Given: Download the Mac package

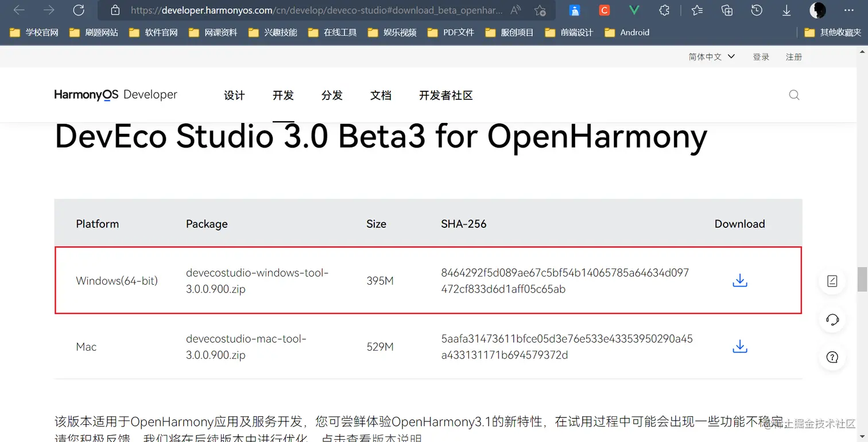Looking at the screenshot, I should pos(740,347).
